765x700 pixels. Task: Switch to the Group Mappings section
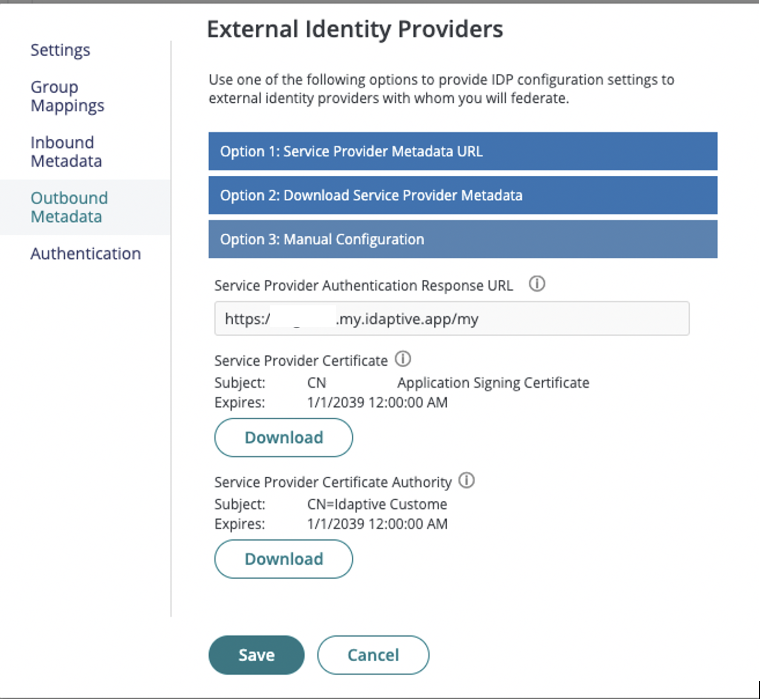[x=67, y=96]
